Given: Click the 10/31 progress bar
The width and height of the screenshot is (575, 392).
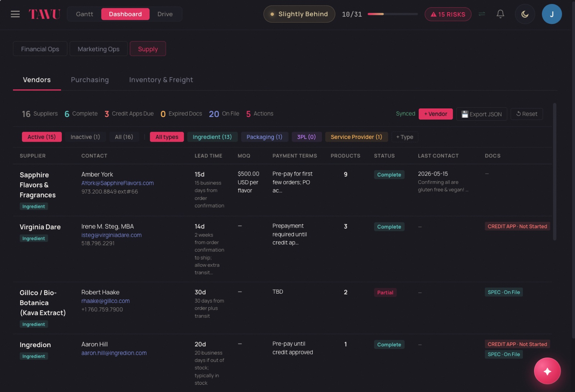Looking at the screenshot, I should click(392, 14).
